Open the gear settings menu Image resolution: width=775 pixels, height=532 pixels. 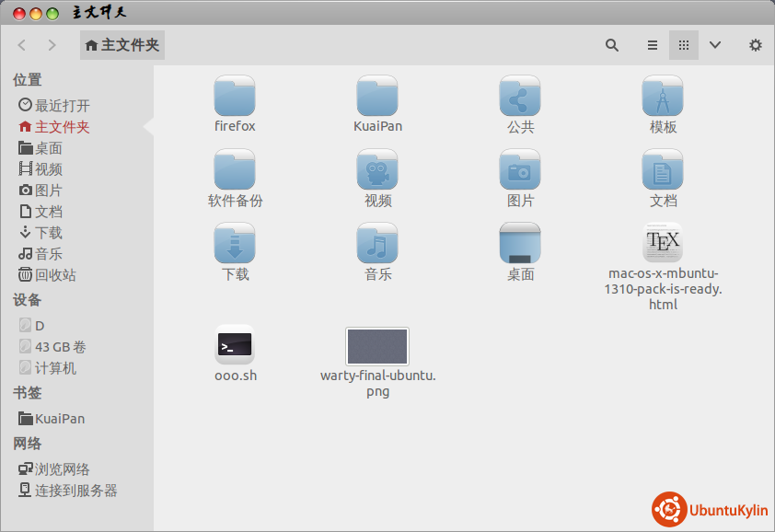click(x=755, y=45)
